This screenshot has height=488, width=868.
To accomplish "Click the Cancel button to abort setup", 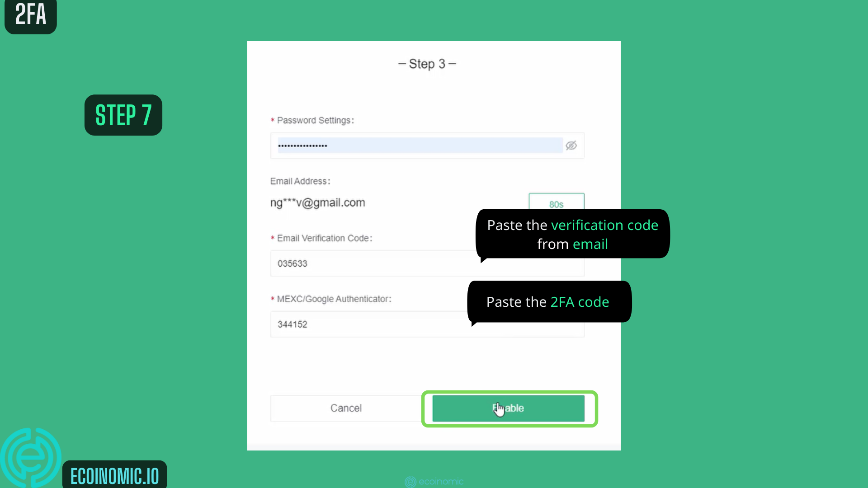I will tap(346, 408).
